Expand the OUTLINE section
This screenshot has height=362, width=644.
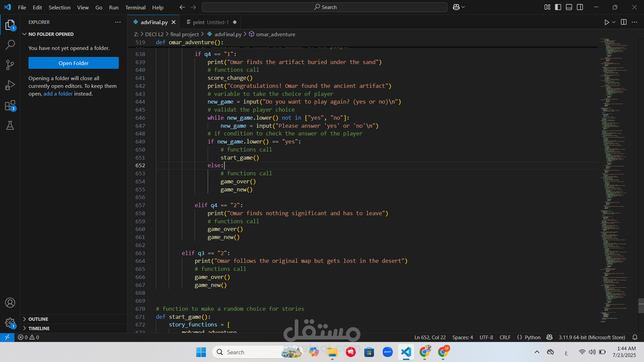click(38, 319)
